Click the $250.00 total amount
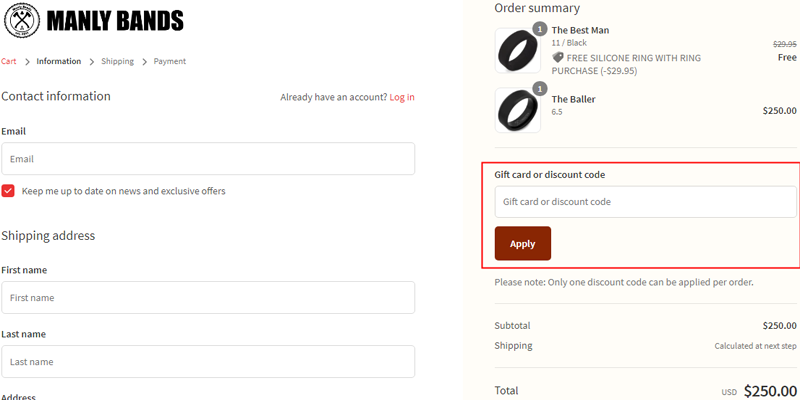The width and height of the screenshot is (800, 400). point(771,391)
